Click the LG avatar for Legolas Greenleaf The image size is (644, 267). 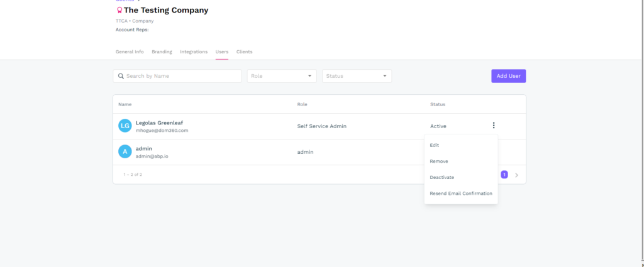coord(125,126)
